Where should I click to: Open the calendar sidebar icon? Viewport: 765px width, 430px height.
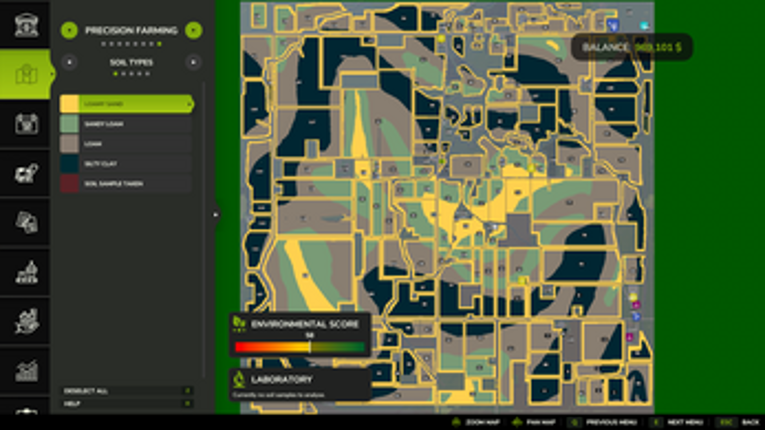pos(25,123)
